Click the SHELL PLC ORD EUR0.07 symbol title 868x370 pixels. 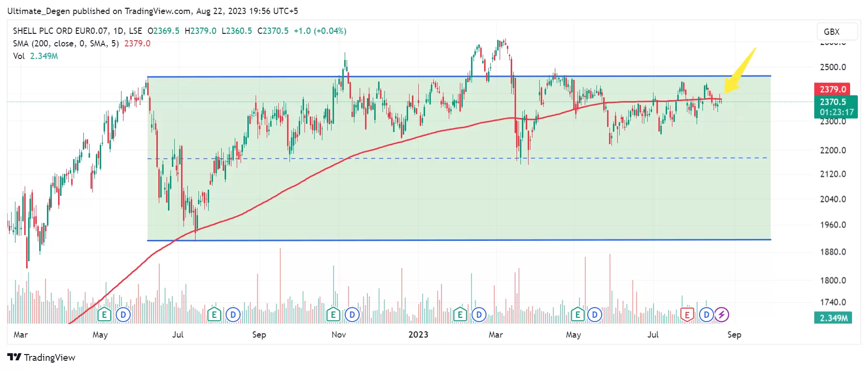61,31
